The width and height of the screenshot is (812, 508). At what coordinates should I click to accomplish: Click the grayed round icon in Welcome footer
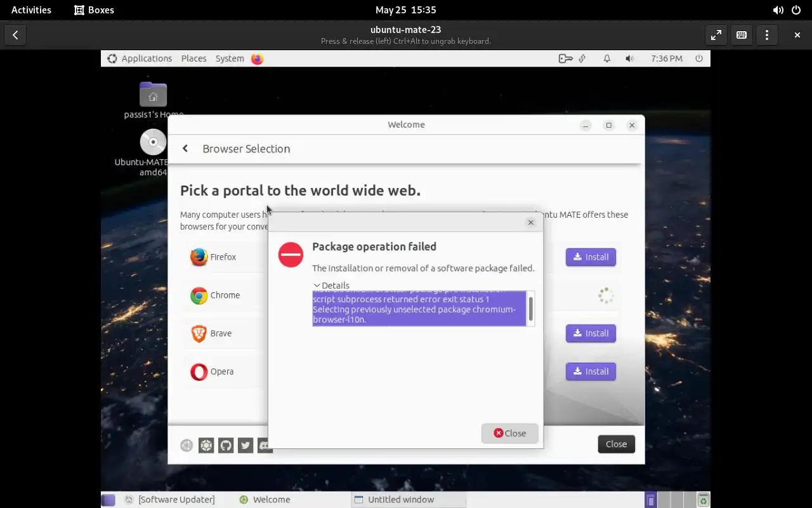coord(187,445)
